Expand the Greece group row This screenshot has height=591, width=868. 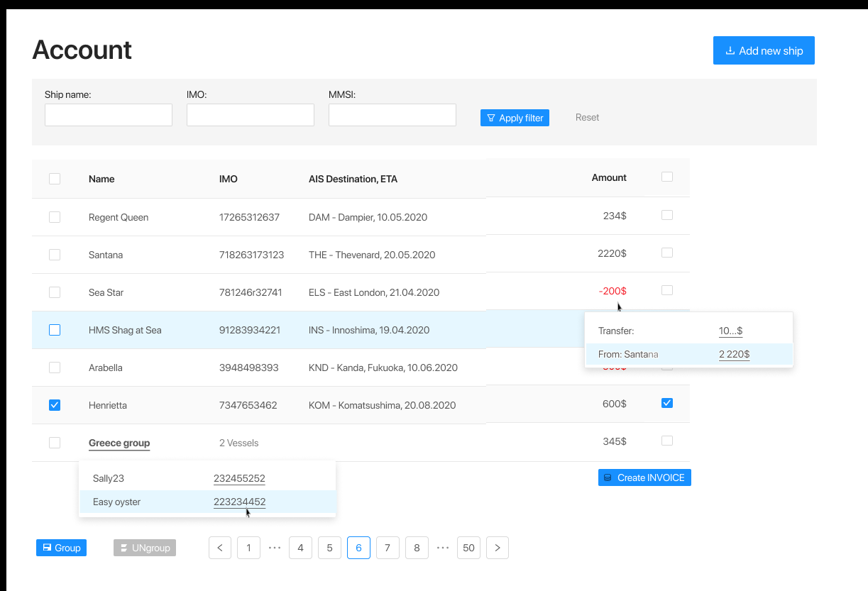[119, 443]
